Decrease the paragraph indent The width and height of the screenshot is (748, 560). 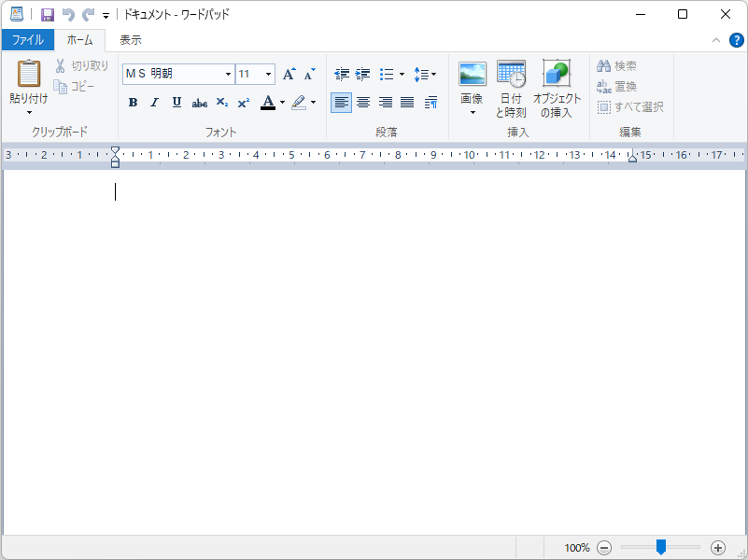pos(342,74)
